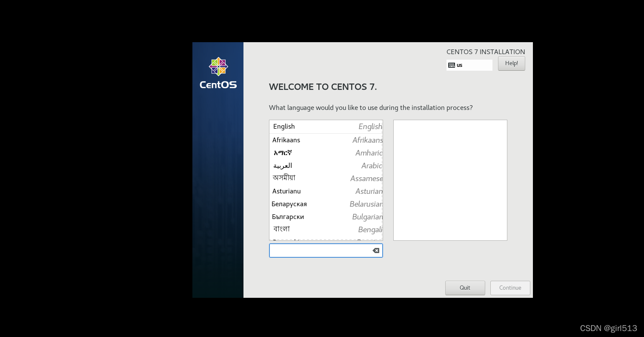The width and height of the screenshot is (644, 337).
Task: Click the CentOS logo in the sidebar
Action: 218,73
